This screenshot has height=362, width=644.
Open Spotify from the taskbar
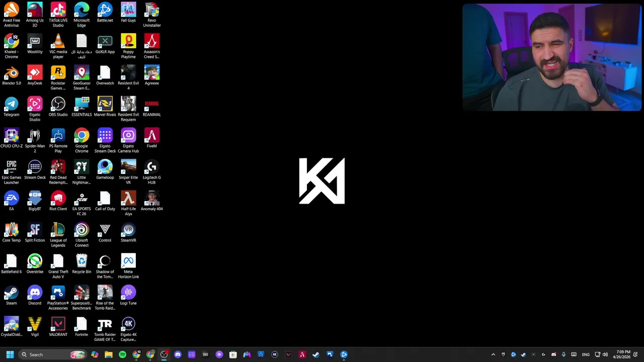[122, 354]
